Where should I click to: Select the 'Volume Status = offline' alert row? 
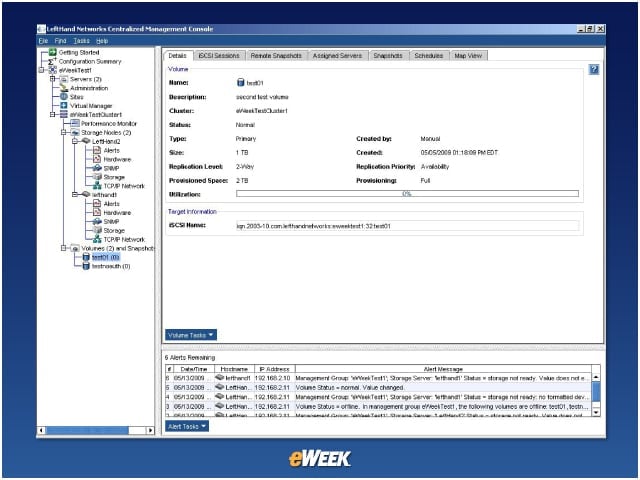click(378, 407)
